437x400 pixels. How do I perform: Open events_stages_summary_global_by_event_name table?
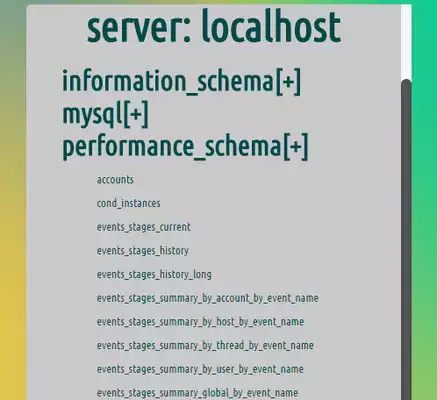point(197,393)
